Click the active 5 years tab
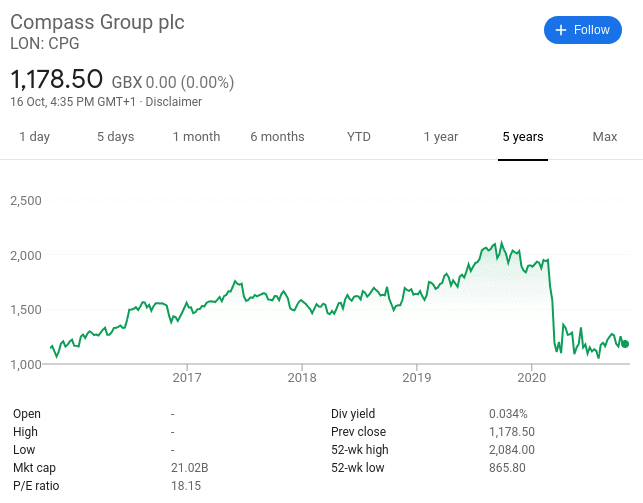This screenshot has height=503, width=643. pos(523,137)
